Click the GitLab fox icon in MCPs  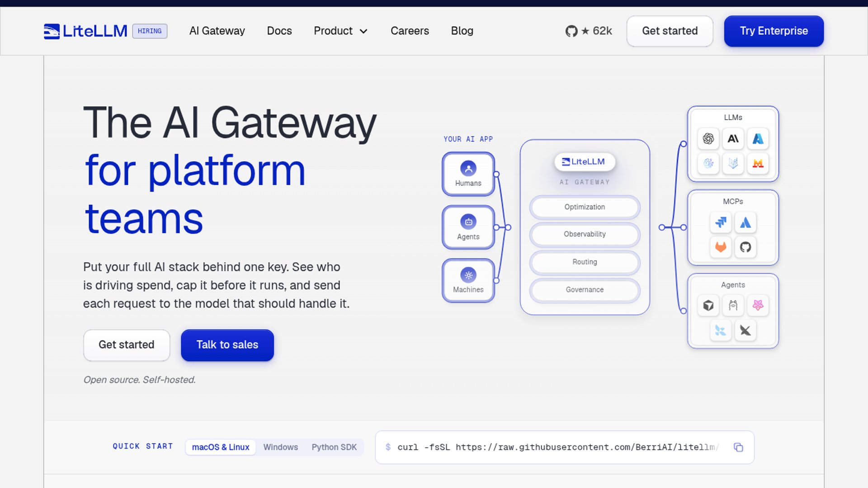[721, 247]
